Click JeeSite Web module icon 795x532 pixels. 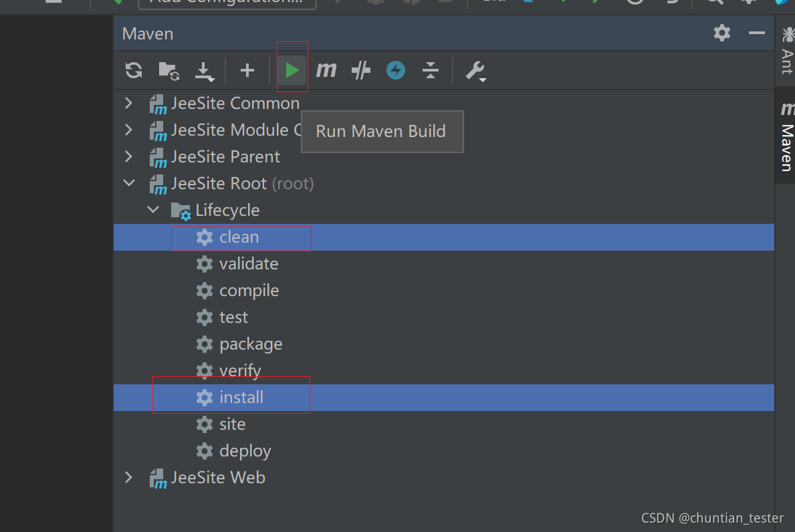click(158, 479)
